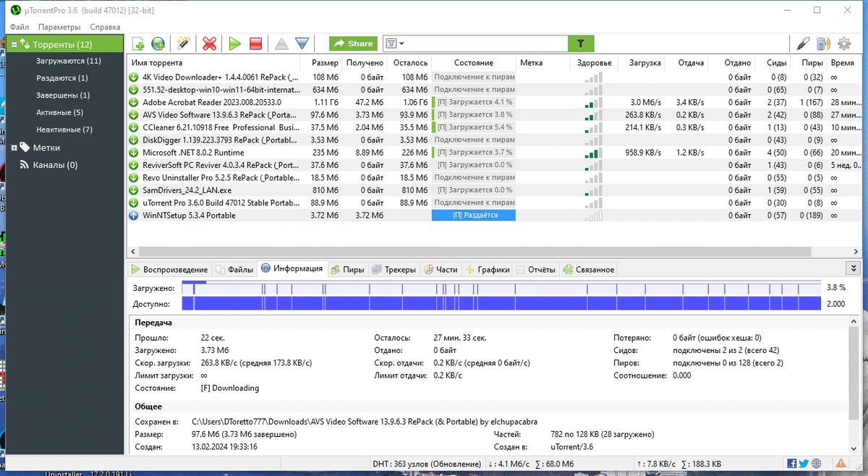Select Раздаются (1) in sidebar
Screen dimensions: 868x476
[x=62, y=78]
